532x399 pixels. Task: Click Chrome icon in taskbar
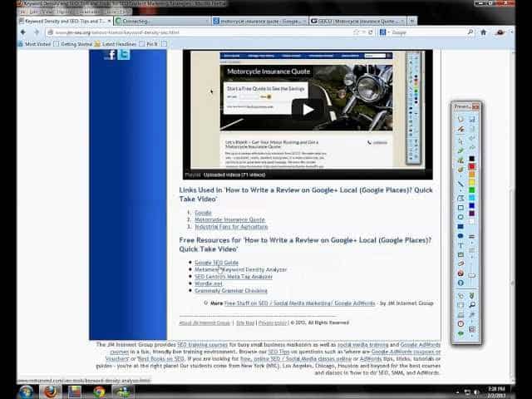[100, 392]
